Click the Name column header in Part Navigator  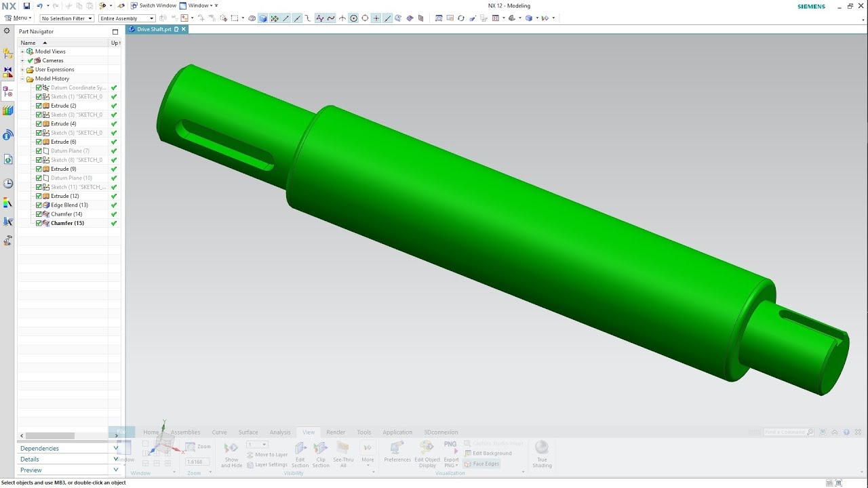(x=63, y=43)
